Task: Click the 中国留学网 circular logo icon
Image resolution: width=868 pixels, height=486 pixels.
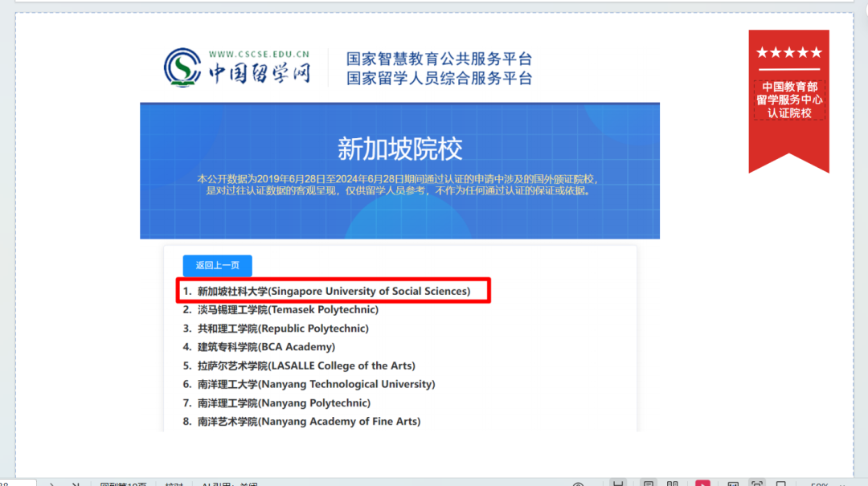Action: [182, 67]
